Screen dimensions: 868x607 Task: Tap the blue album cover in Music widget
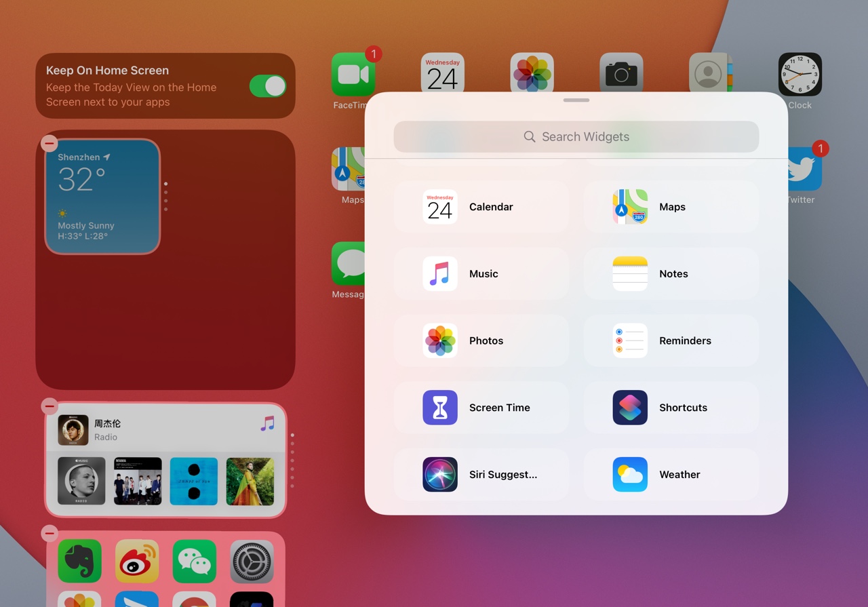pos(193,481)
